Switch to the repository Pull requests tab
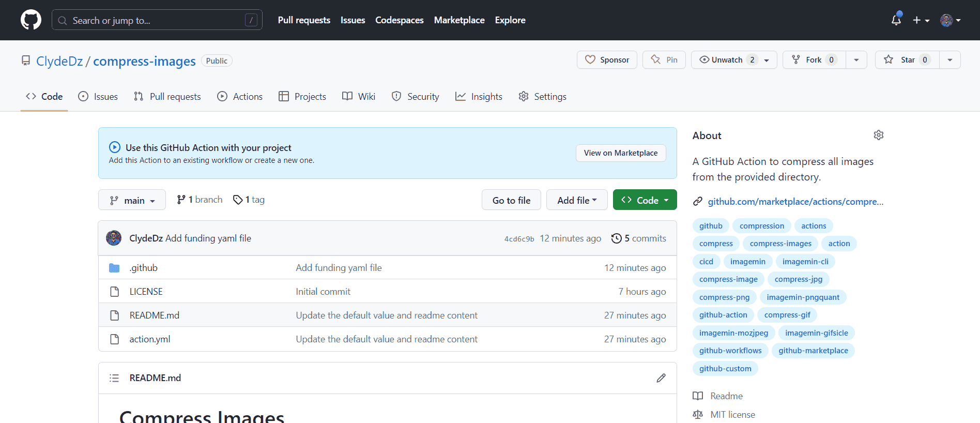Image resolution: width=980 pixels, height=423 pixels. (x=167, y=97)
